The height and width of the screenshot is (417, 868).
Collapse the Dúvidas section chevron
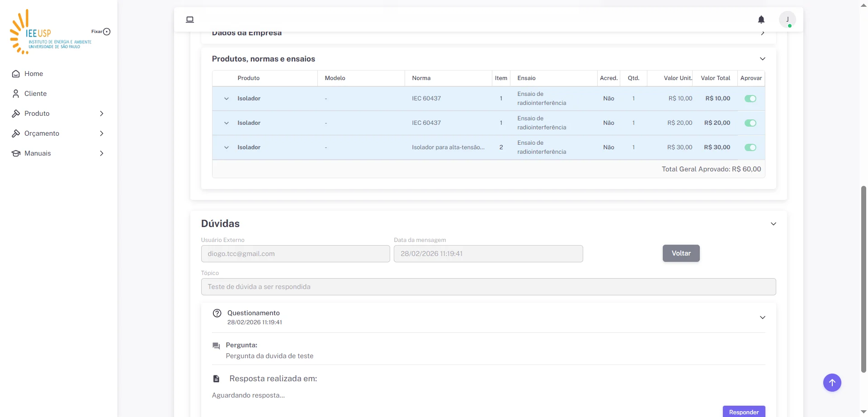pyautogui.click(x=774, y=224)
